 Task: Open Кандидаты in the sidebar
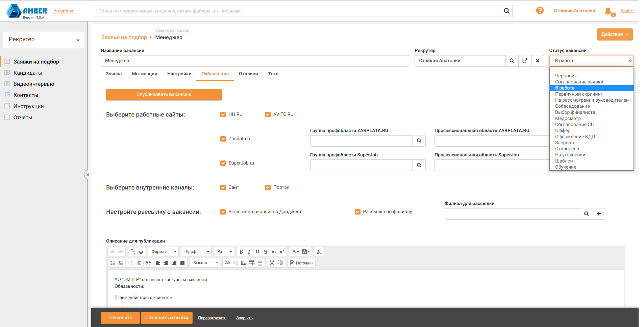(28, 73)
